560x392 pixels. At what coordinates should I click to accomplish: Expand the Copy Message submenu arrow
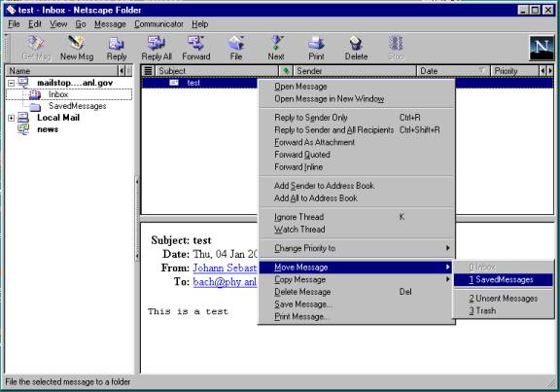(447, 279)
